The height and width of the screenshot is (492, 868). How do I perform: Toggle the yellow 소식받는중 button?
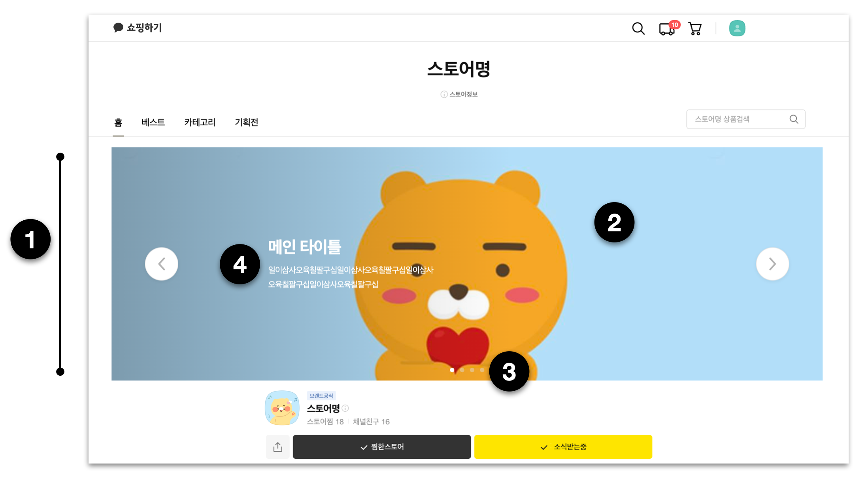[563, 447]
